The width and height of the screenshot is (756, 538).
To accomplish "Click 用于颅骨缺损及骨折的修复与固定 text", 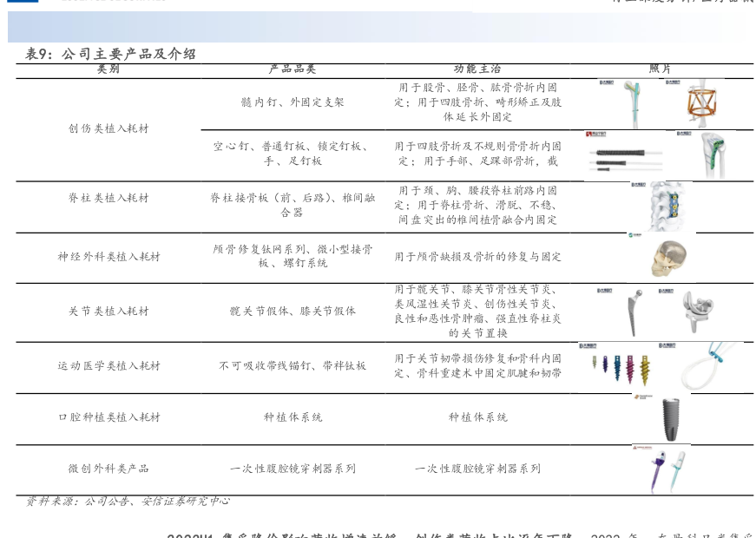I will 477,257.
